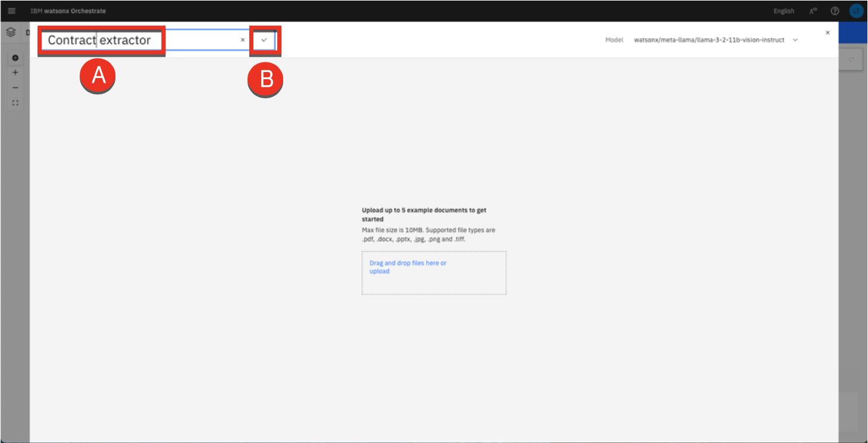Open the help question mark icon
The width and height of the screenshot is (868, 443).
[835, 11]
